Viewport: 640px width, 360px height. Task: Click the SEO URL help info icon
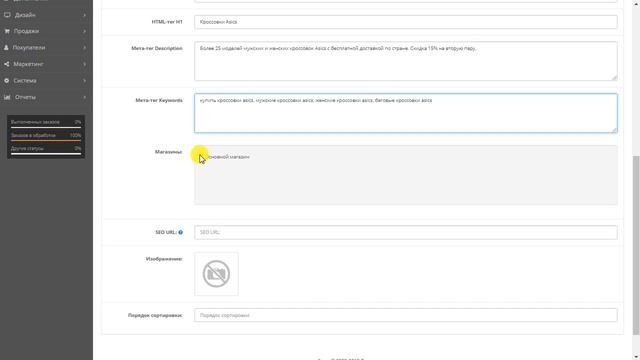pos(180,232)
